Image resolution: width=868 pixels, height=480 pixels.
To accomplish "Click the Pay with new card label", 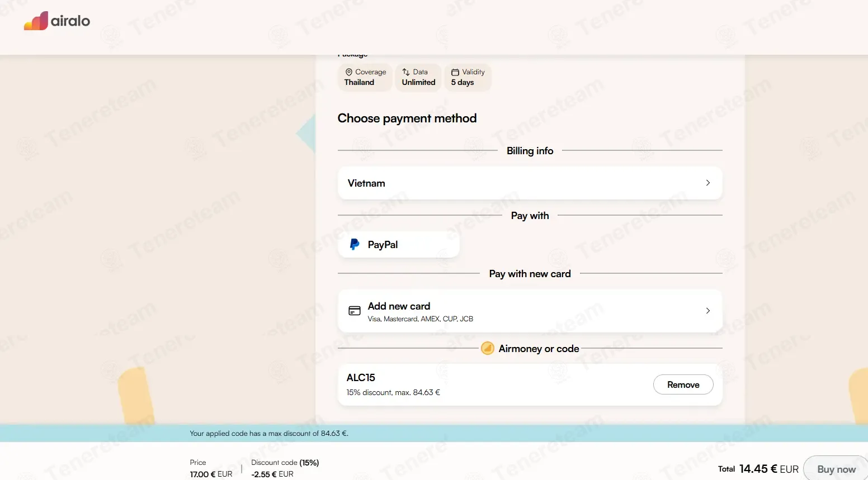I will pos(530,274).
